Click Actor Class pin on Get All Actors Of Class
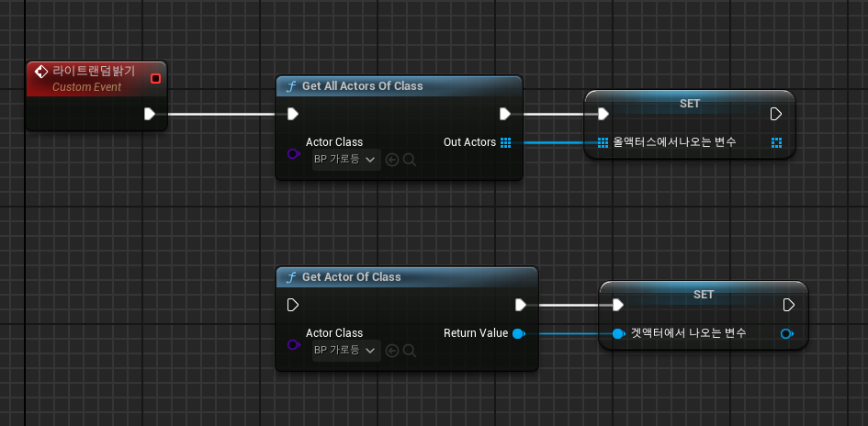The height and width of the screenshot is (426, 868). [x=293, y=154]
